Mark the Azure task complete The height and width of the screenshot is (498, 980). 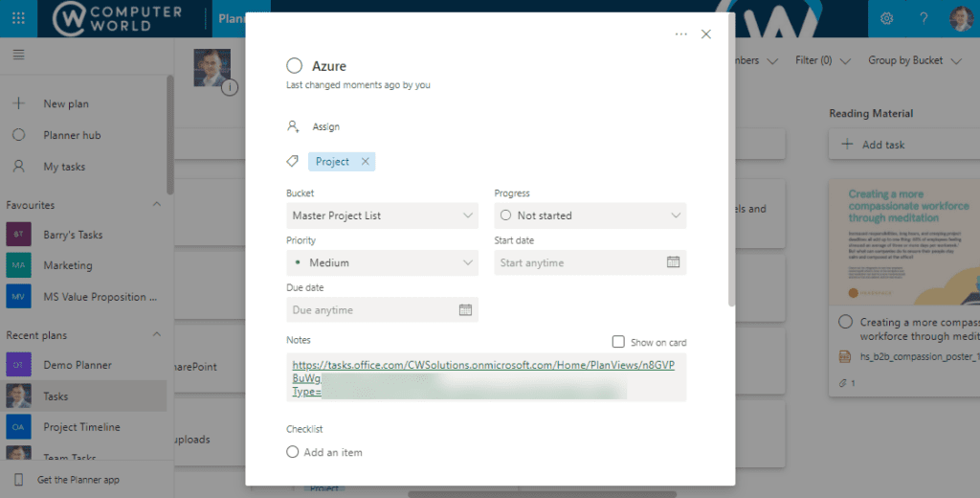295,66
